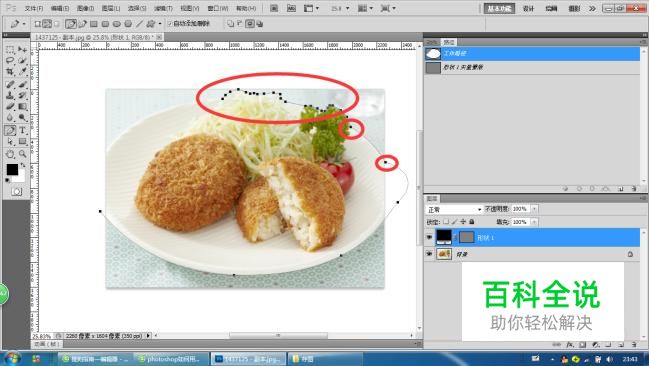Select the 工作路径 row in Paths panel
649x366 pixels.
pyautogui.click(x=532, y=53)
